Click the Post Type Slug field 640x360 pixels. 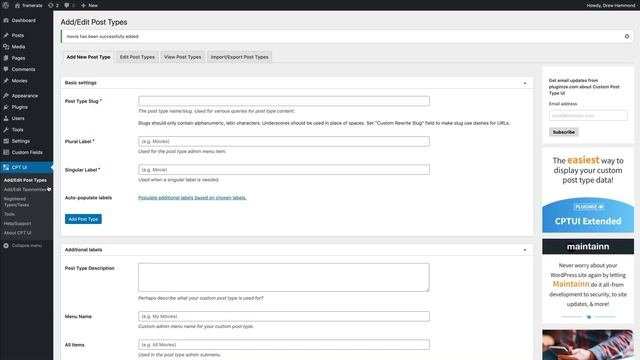click(x=284, y=101)
